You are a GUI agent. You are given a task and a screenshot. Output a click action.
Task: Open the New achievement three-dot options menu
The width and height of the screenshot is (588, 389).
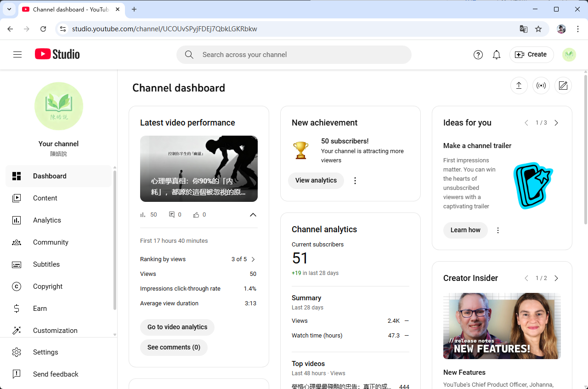pos(355,181)
